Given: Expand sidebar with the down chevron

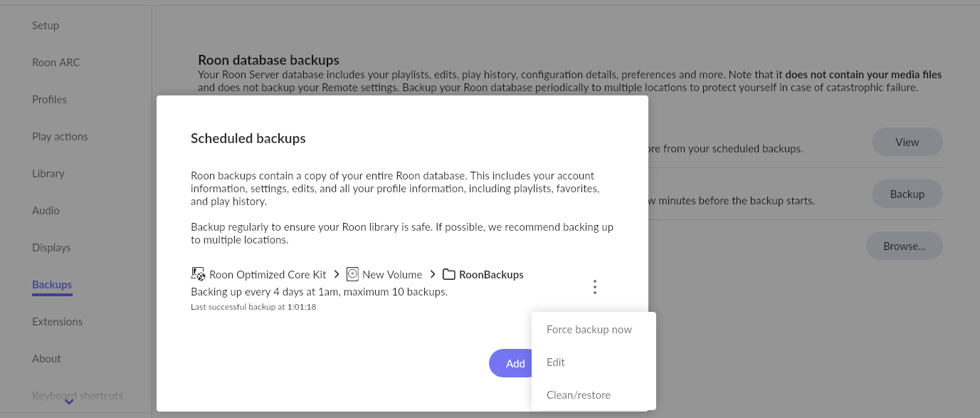Looking at the screenshot, I should tap(69, 402).
